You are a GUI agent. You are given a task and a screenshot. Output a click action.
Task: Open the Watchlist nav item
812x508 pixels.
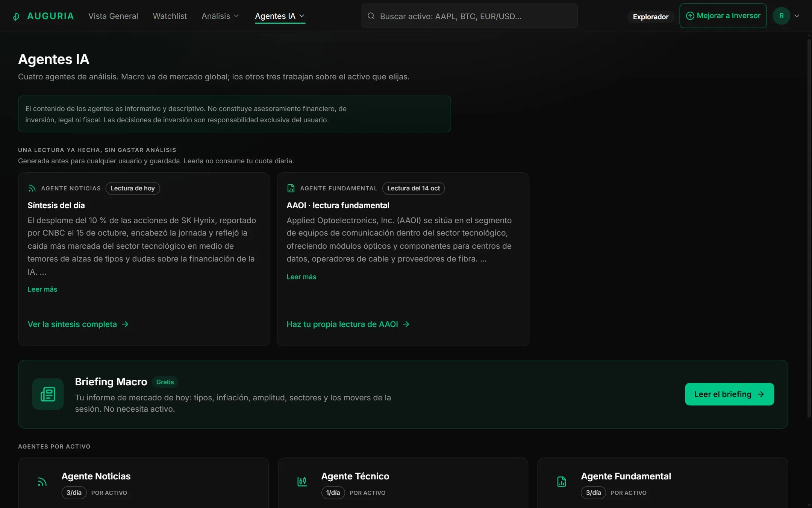(x=170, y=16)
